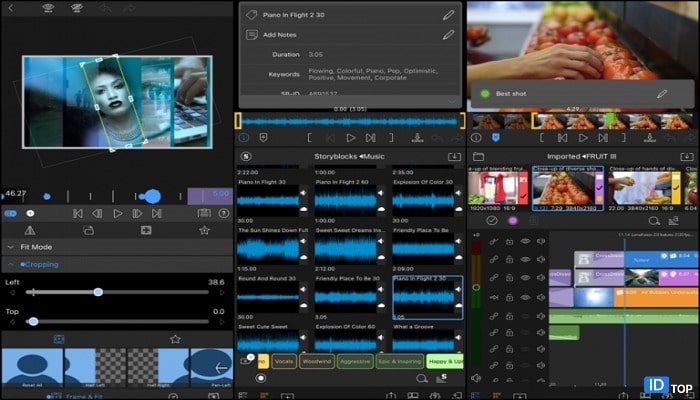700x400 pixels.
Task: Open search in the Imported media library
Action: pyautogui.click(x=654, y=220)
